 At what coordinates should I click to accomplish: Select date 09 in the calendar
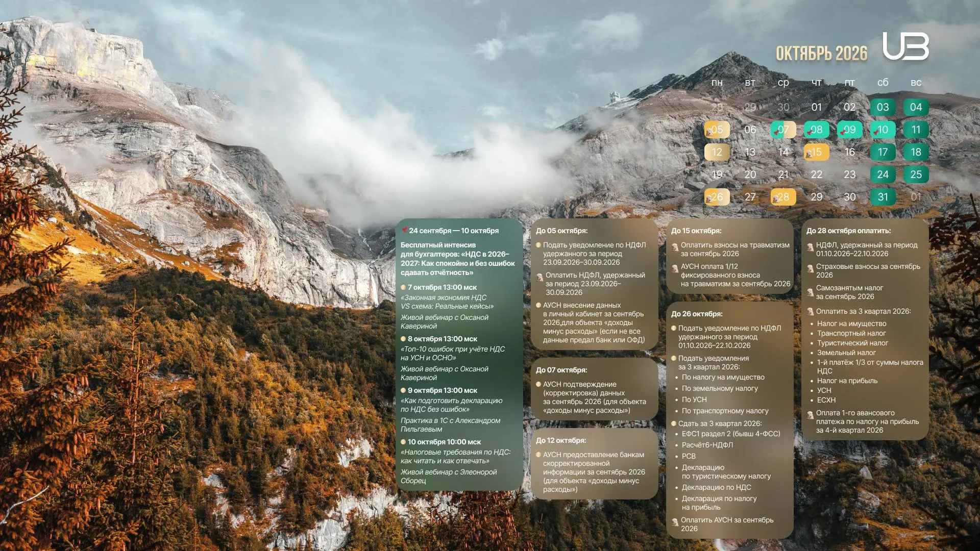coord(849,130)
